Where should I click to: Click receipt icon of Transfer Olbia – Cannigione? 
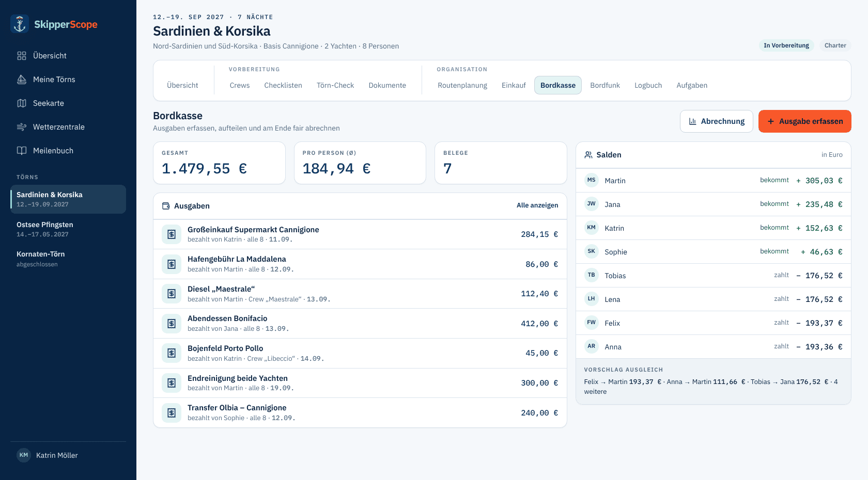(172, 413)
